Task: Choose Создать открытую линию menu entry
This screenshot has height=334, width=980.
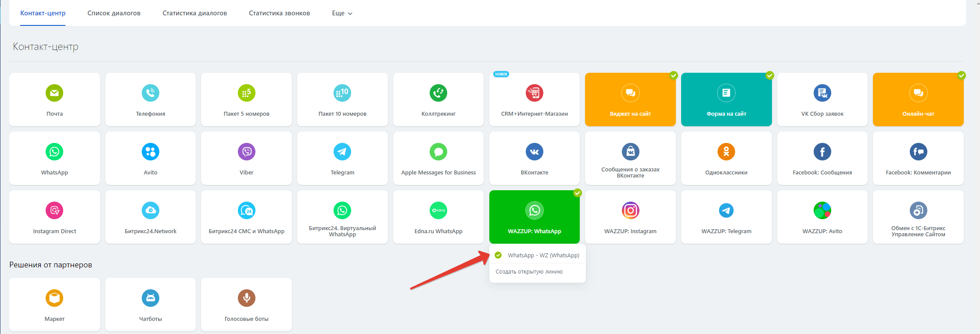Action: click(x=538, y=272)
